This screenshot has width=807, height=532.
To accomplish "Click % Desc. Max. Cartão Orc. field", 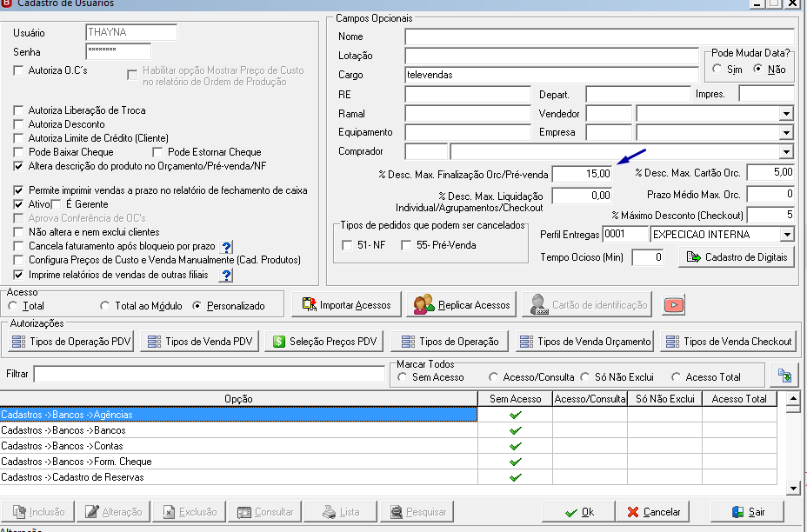I will coord(770,172).
